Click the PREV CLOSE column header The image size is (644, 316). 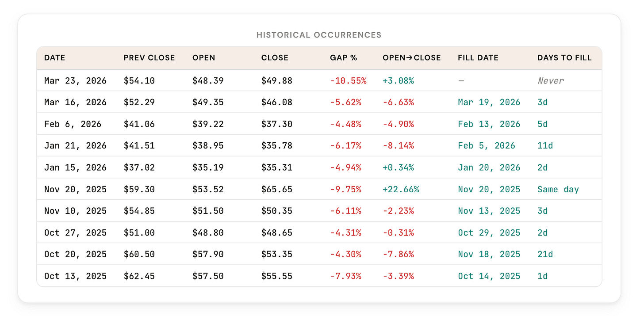click(149, 57)
